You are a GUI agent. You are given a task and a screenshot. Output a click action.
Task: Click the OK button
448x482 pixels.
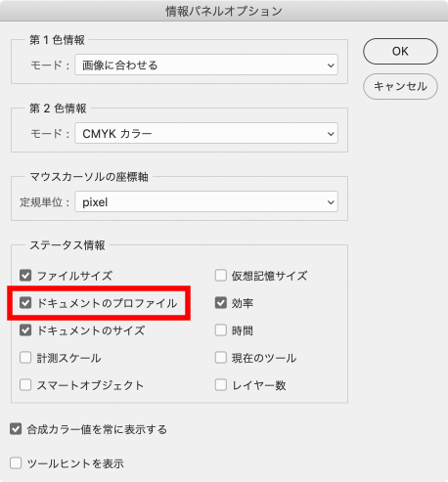point(400,51)
